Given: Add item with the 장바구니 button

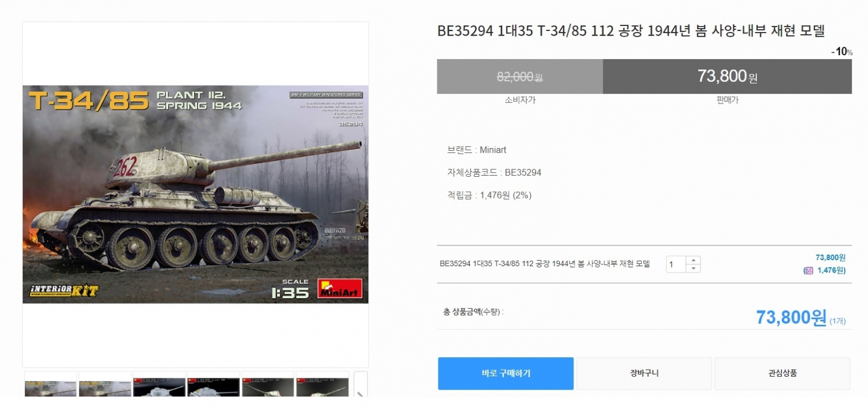Looking at the screenshot, I should click(644, 374).
